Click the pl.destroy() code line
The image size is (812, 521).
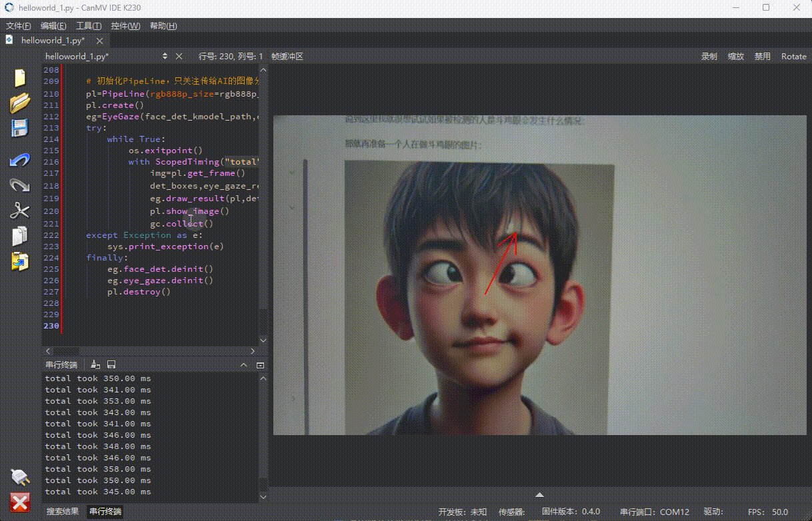tap(139, 292)
